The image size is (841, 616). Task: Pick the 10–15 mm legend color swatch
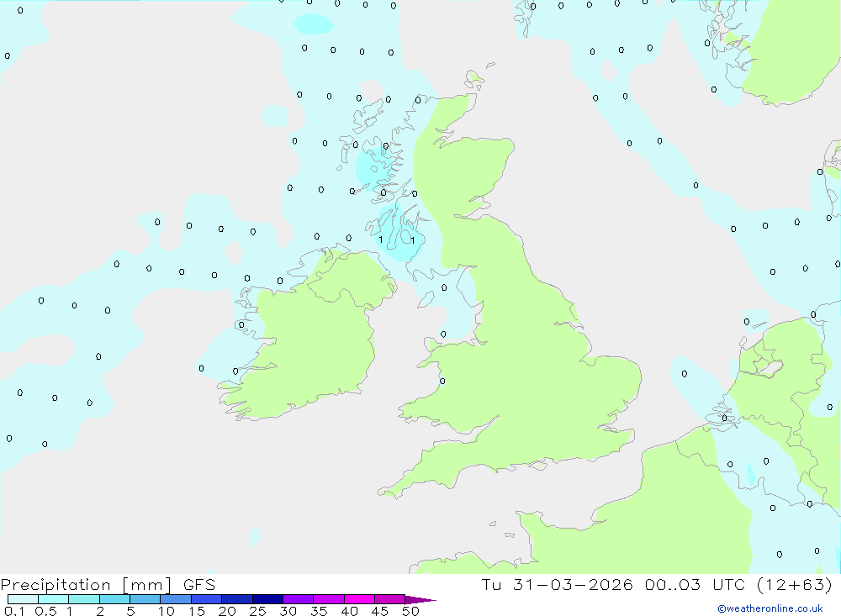coord(176,599)
